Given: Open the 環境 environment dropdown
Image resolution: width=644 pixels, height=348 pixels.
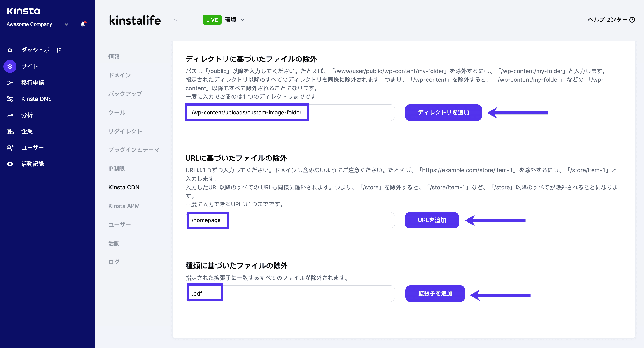Looking at the screenshot, I should click(235, 20).
